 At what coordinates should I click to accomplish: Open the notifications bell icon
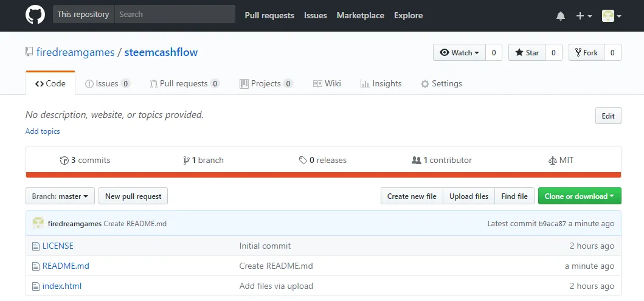(x=560, y=16)
